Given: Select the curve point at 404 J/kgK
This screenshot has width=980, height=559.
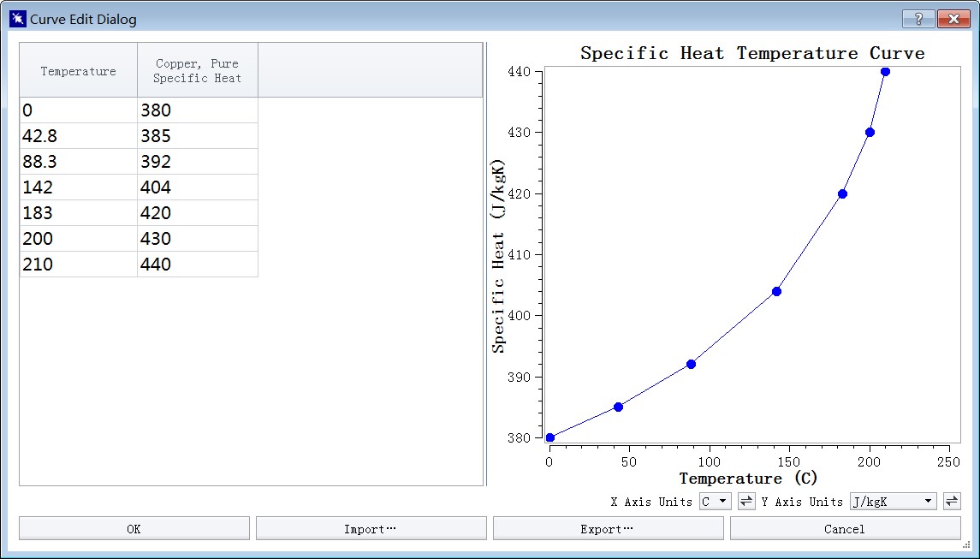Looking at the screenshot, I should [776, 291].
